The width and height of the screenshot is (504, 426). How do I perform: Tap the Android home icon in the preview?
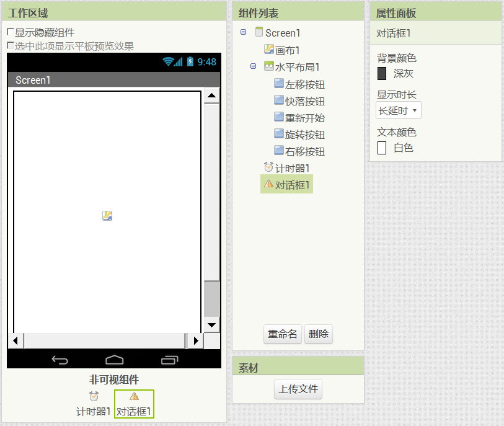pyautogui.click(x=115, y=360)
